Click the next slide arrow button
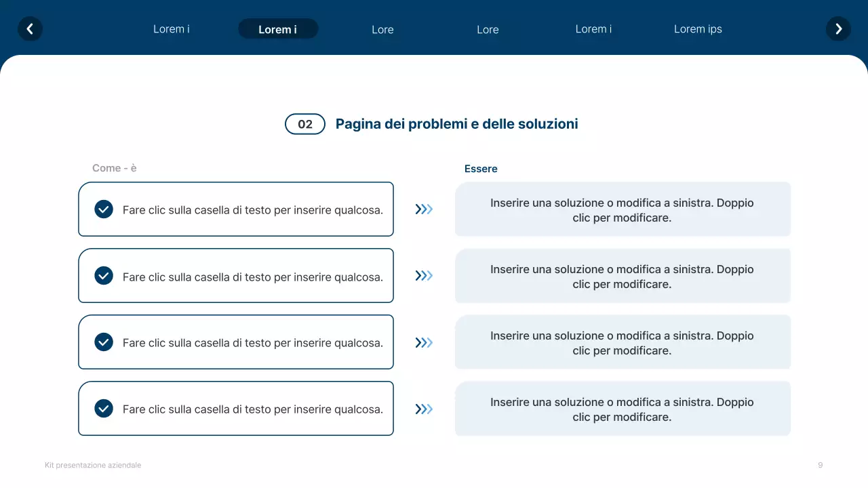 [x=838, y=29]
